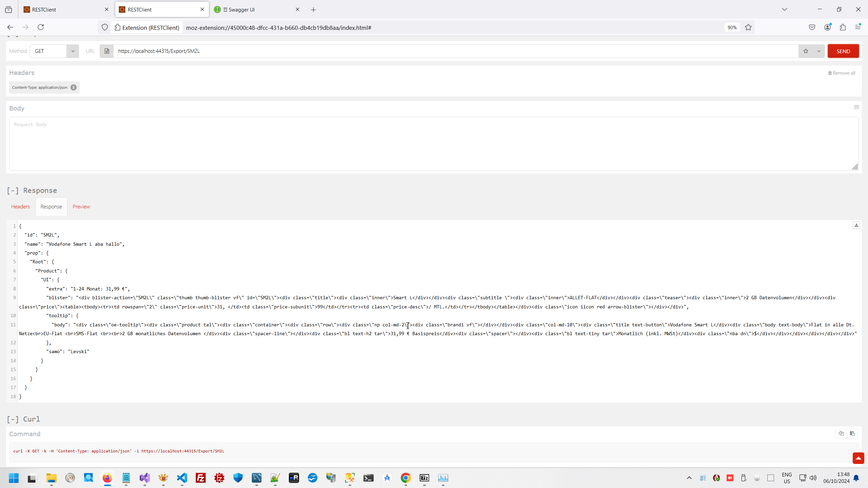The image size is (868, 488).
Task: Open Firefox extensions puzzle icon
Action: coord(843,27)
